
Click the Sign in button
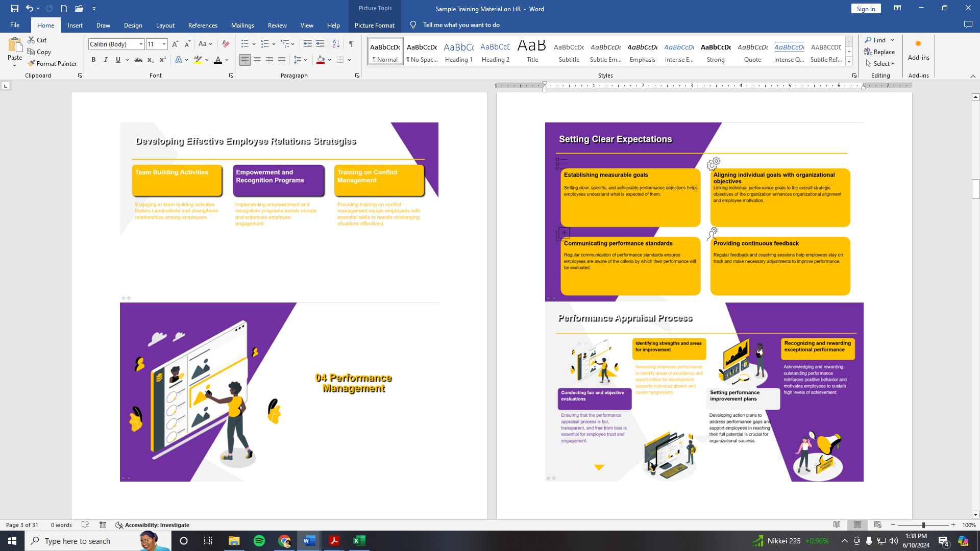point(866,9)
